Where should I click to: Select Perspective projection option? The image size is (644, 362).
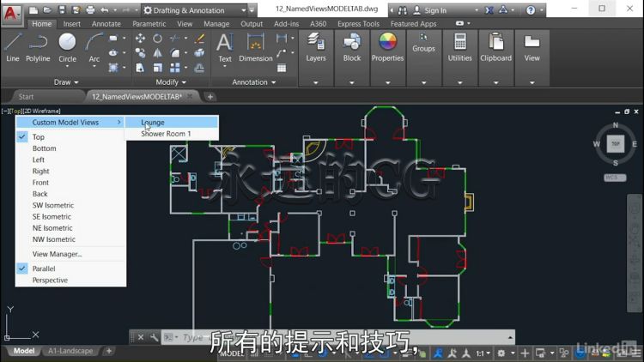70,280
